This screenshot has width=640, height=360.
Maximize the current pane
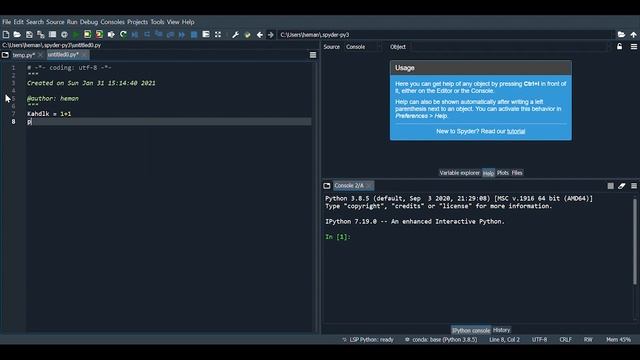coord(206,35)
